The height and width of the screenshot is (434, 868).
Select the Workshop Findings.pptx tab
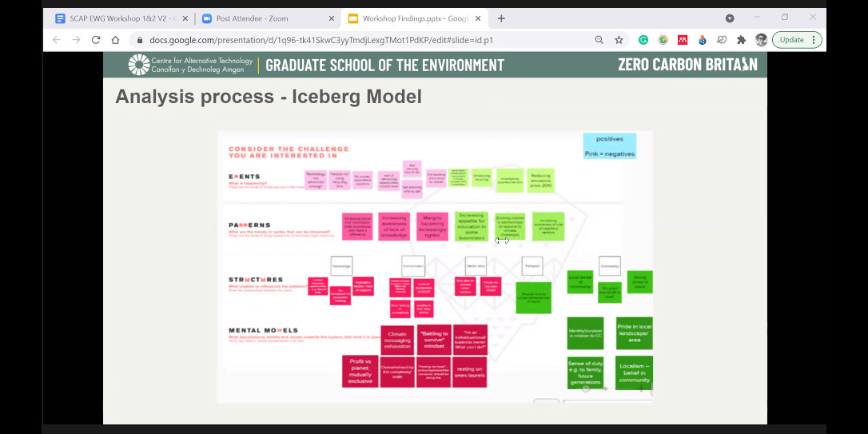414,18
